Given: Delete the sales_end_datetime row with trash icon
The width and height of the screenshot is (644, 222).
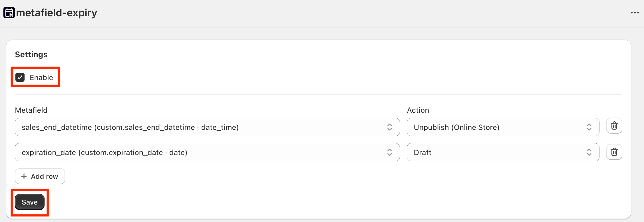Looking at the screenshot, I should (x=614, y=126).
